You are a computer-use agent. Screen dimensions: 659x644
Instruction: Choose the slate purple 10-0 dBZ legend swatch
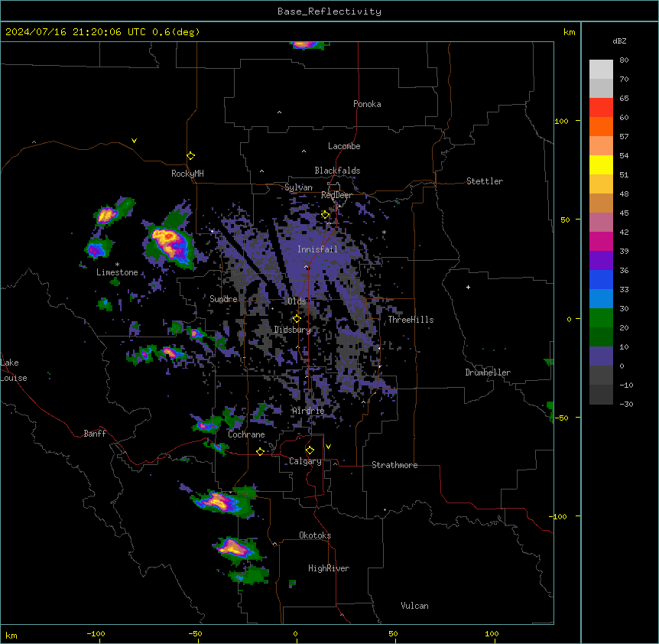click(x=601, y=356)
